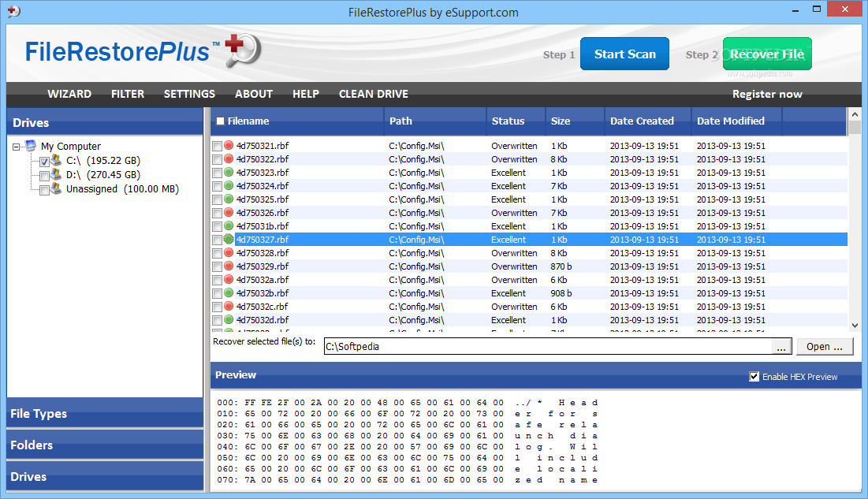This screenshot has width=868, height=499.
Task: Expand the Folders panel
Action: (x=105, y=445)
